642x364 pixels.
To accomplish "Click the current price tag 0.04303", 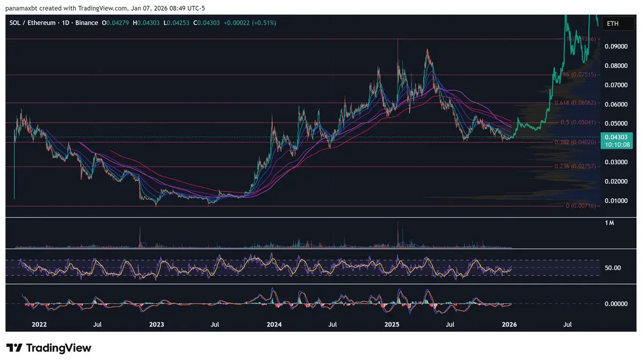I will (616, 138).
